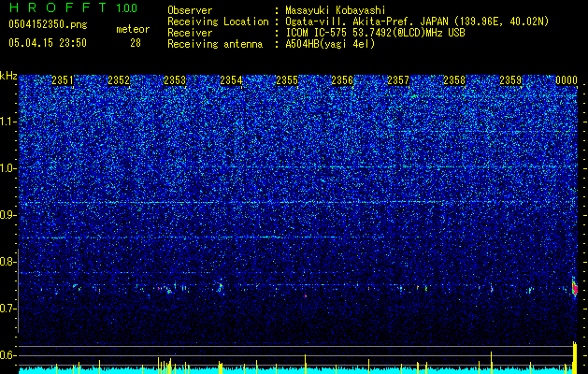Screen dimensions: 588x374
Task: Click the 0.8 frequency axis label
Action: point(8,262)
